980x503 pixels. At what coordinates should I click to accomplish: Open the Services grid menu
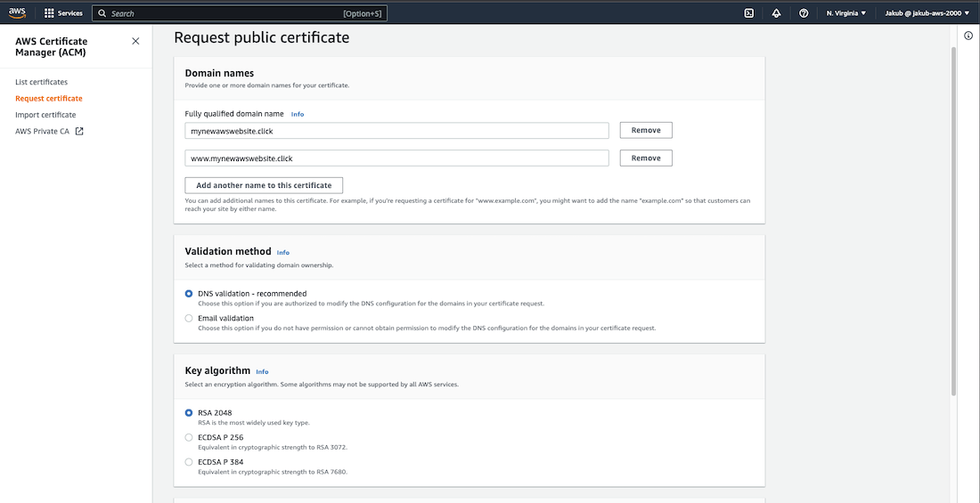click(50, 13)
